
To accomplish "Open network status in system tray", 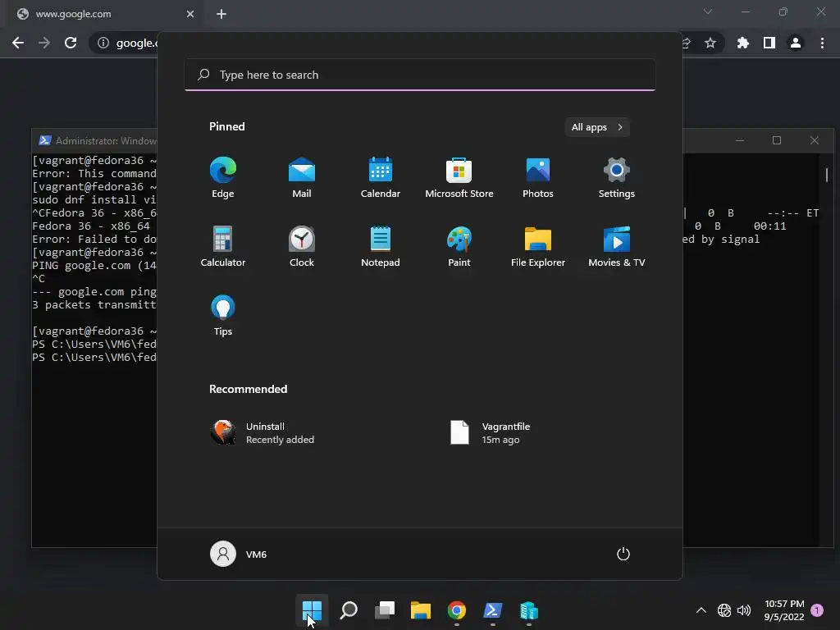I will point(724,610).
